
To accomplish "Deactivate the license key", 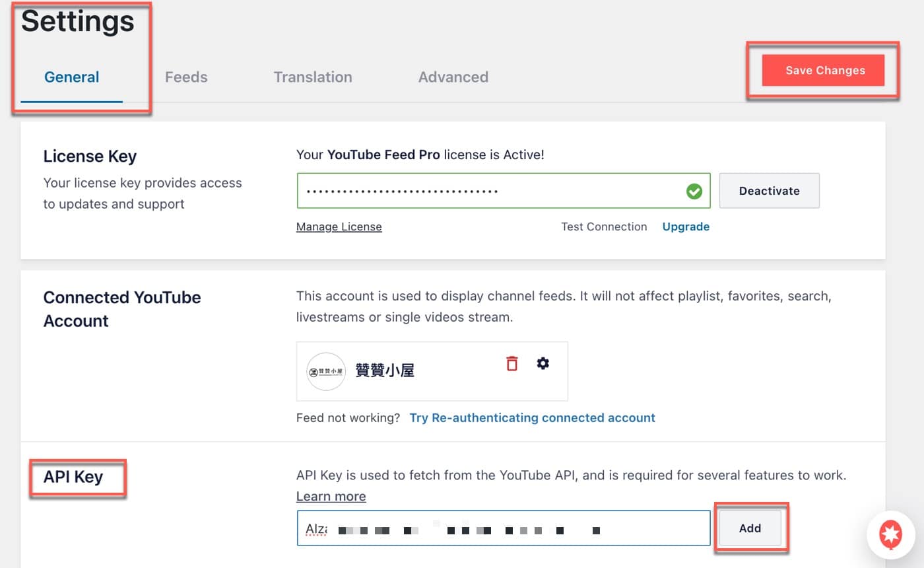I will pos(769,191).
